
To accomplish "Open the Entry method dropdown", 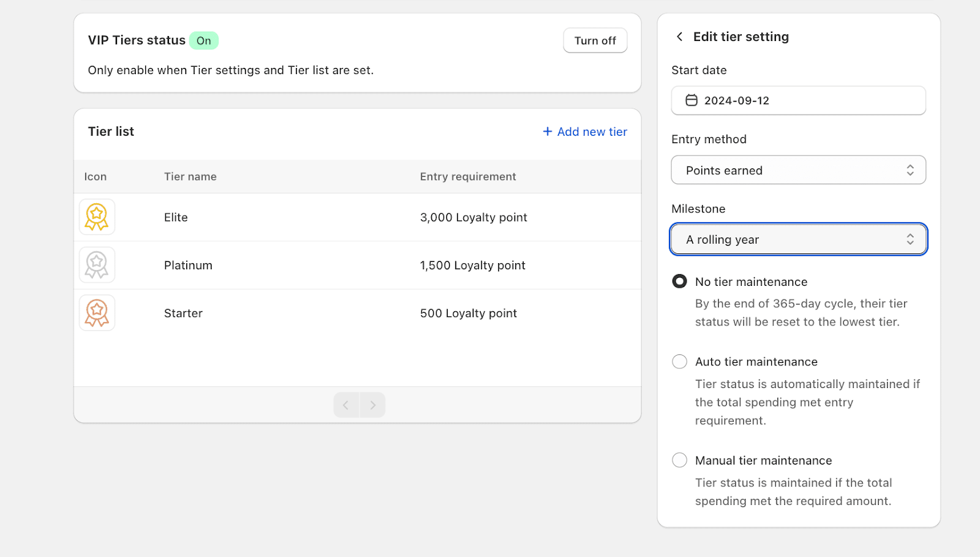I will click(798, 170).
